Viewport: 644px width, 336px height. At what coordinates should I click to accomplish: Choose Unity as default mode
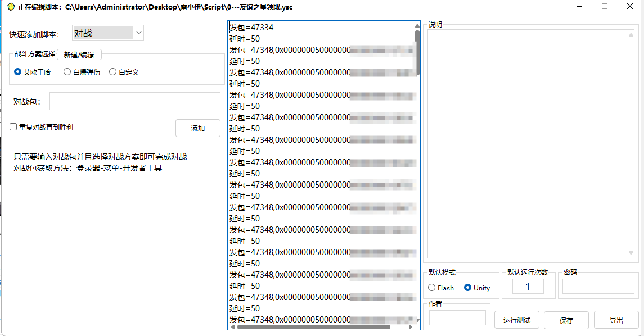(x=467, y=288)
